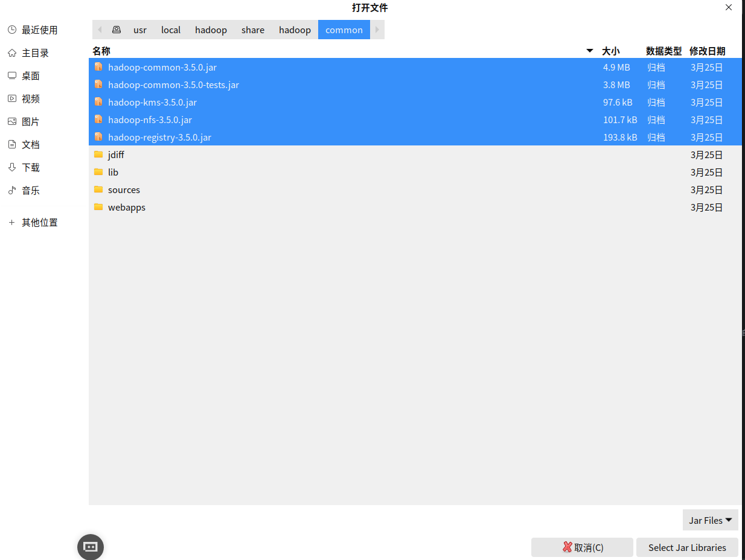Viewport: 745px width, 560px height.
Task: Close the 打开文件 dialog window
Action: (x=729, y=7)
